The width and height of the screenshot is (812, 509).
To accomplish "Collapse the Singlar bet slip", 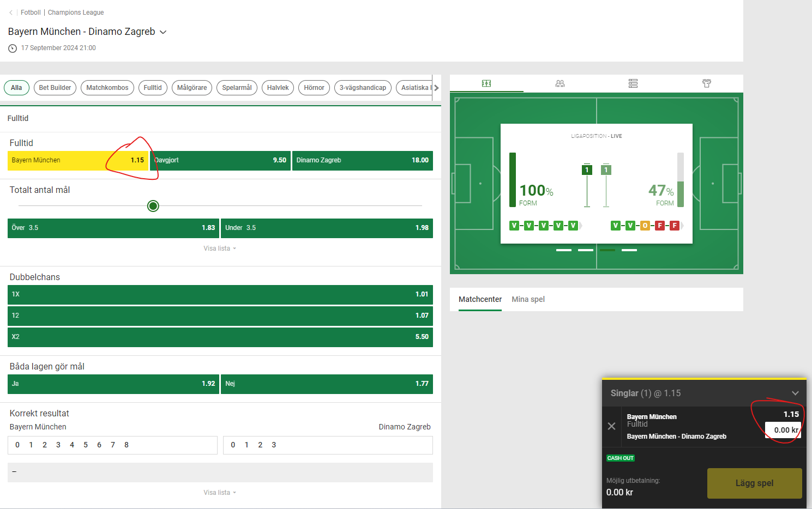I will point(795,393).
